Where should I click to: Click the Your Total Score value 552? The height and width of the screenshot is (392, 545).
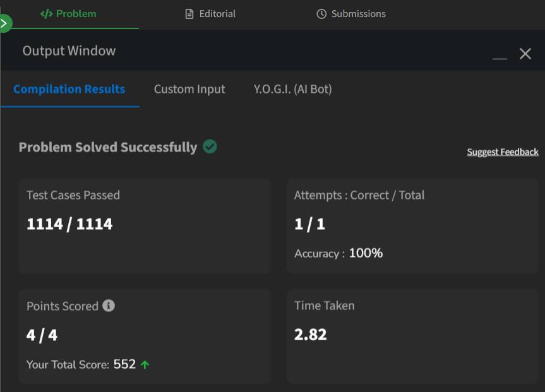(124, 364)
